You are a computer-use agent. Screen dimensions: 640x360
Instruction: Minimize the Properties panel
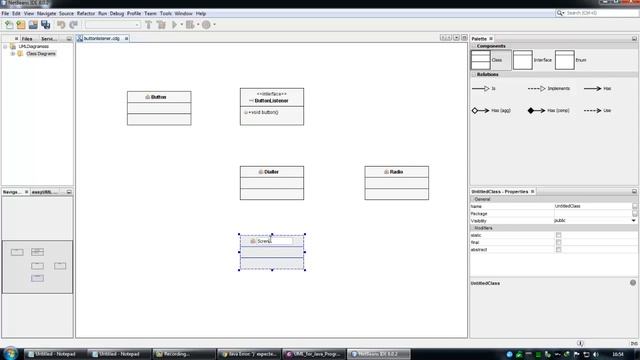[x=634, y=191]
